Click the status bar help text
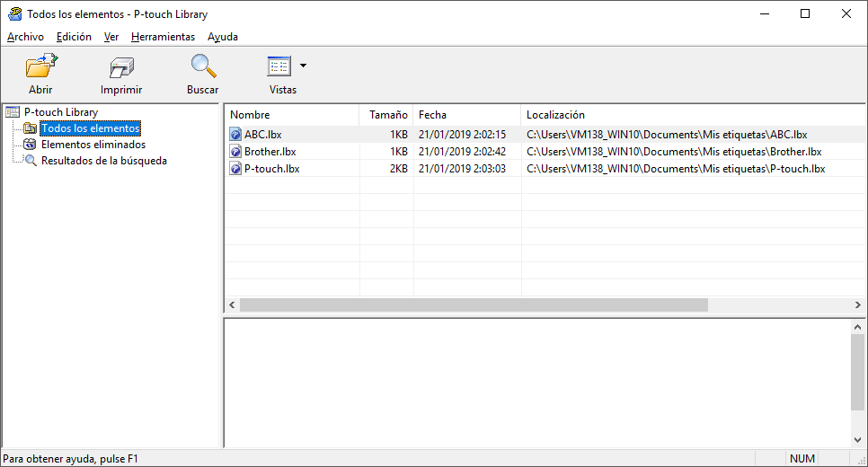 click(x=70, y=459)
